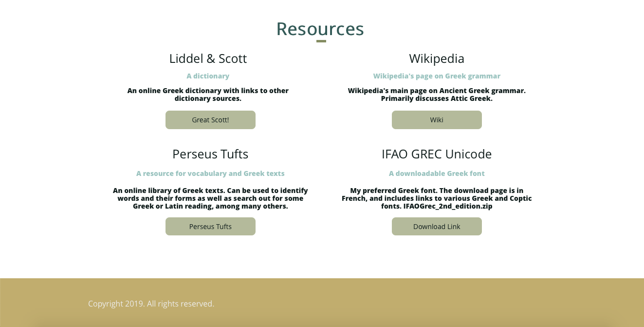This screenshot has height=327, width=644.
Task: Click the Perseus Tufts section heading
Action: tap(210, 154)
